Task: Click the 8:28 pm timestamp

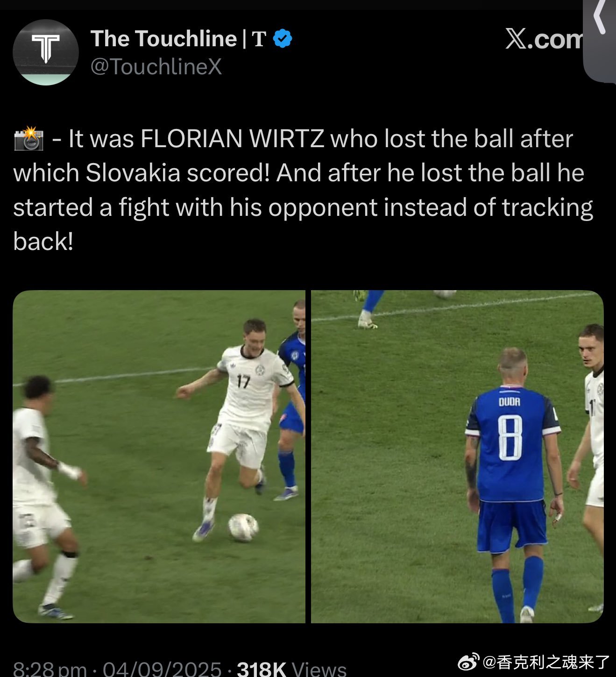Action: pyautogui.click(x=50, y=669)
